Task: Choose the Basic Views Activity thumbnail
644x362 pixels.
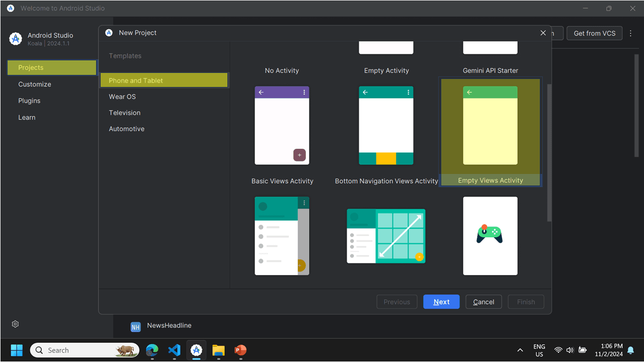Action: 282,125
